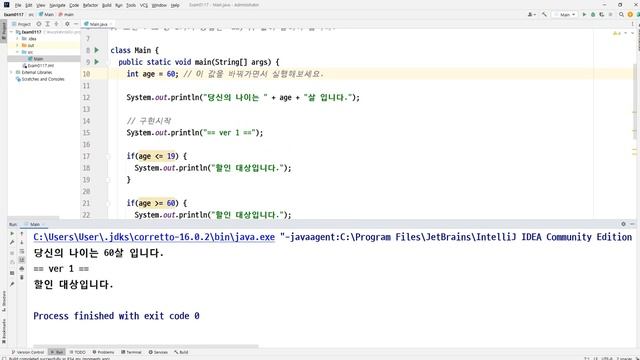Click Run button in top toolbar

coord(584,14)
